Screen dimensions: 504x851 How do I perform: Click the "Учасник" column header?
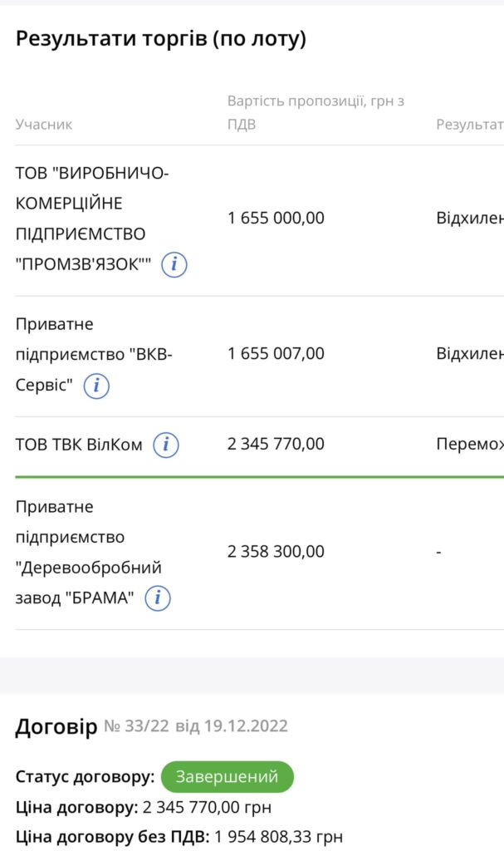pos(44,125)
